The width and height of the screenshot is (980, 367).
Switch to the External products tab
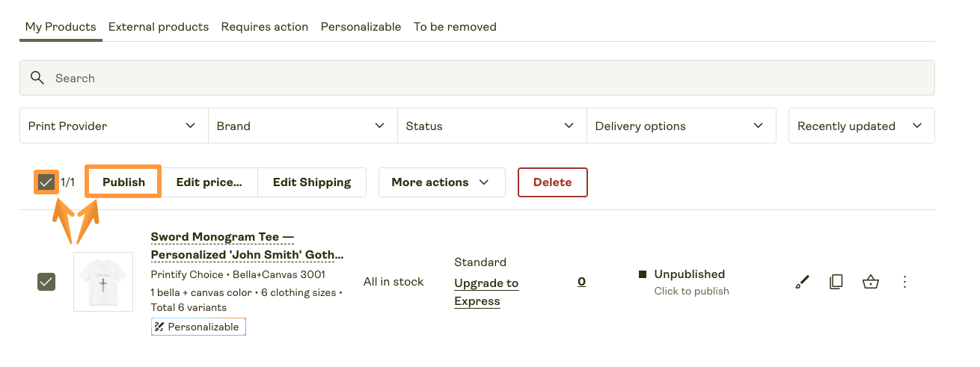click(159, 27)
